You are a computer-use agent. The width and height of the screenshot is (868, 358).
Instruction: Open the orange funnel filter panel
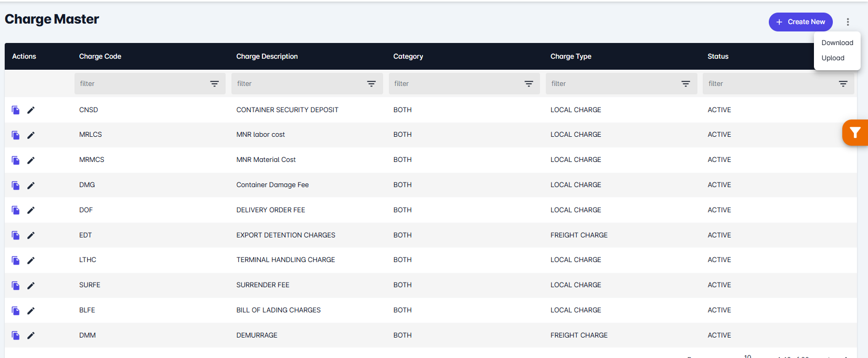[x=855, y=133]
